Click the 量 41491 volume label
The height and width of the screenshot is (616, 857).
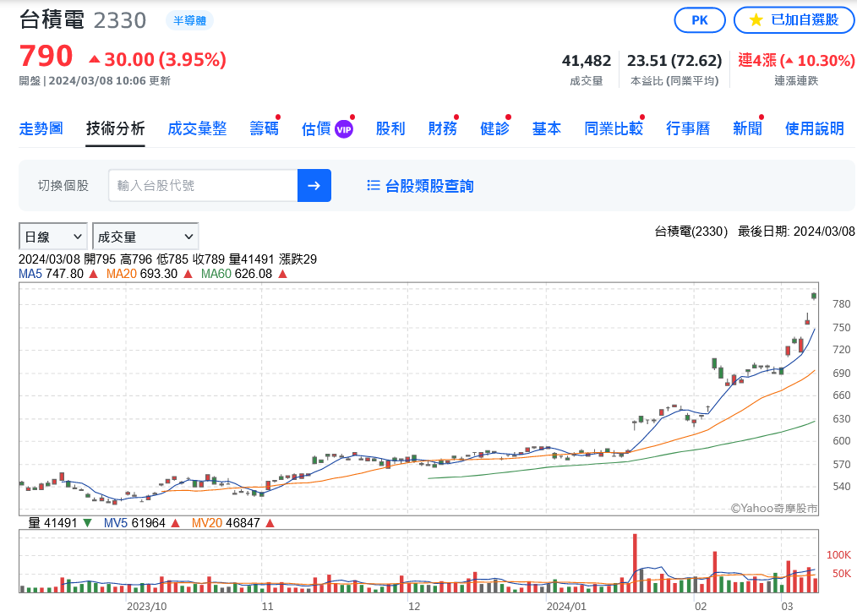[52, 523]
